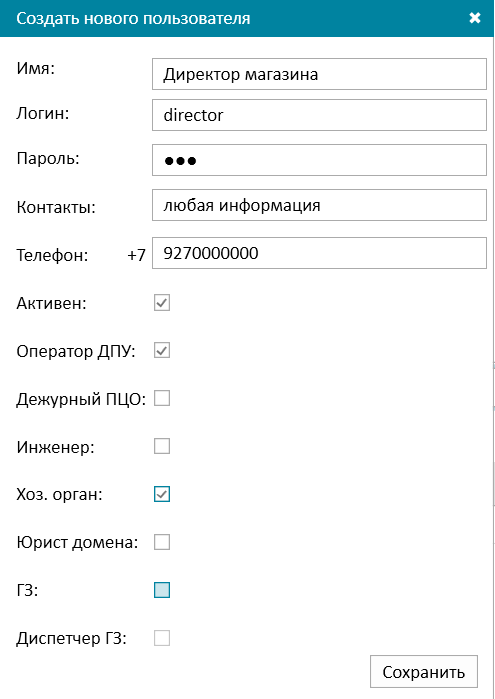Click the Телефон number field
The height and width of the screenshot is (699, 495).
(319, 253)
